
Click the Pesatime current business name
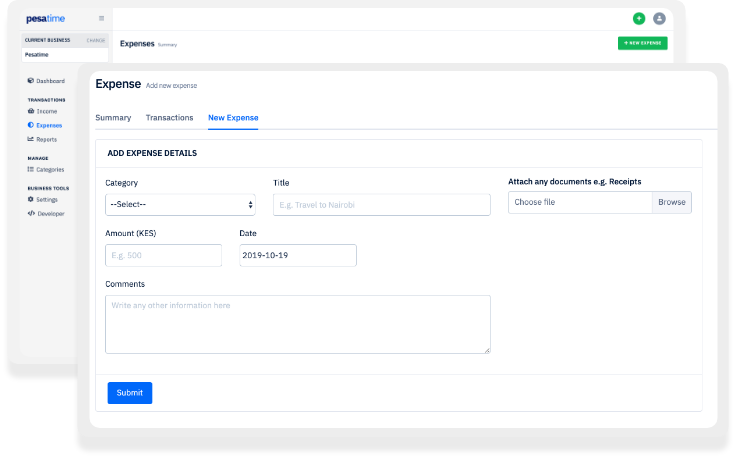pyautogui.click(x=37, y=54)
